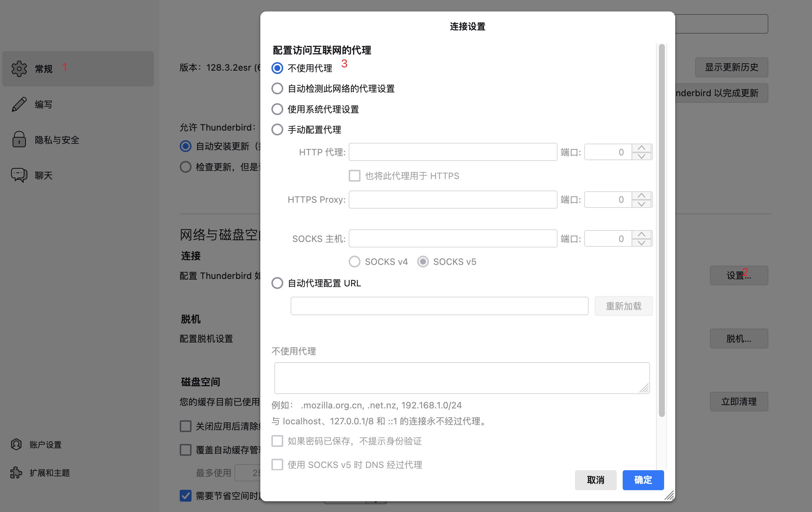
Task: Confirm settings with 确定 button
Action: (643, 480)
